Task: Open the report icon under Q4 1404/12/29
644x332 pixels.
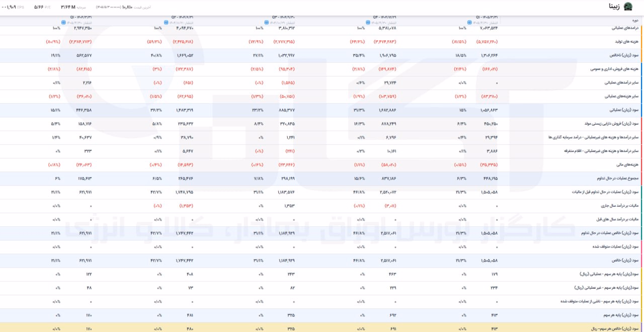Action: [368, 22]
